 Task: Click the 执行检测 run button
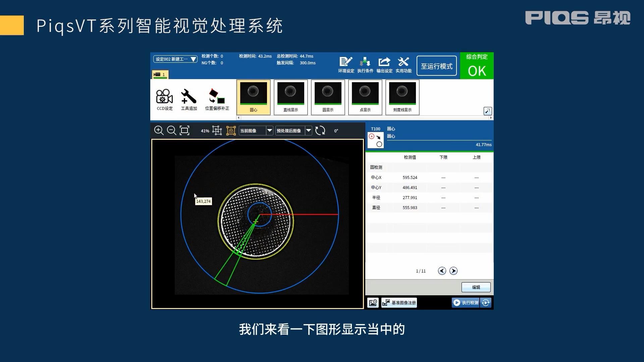(466, 303)
